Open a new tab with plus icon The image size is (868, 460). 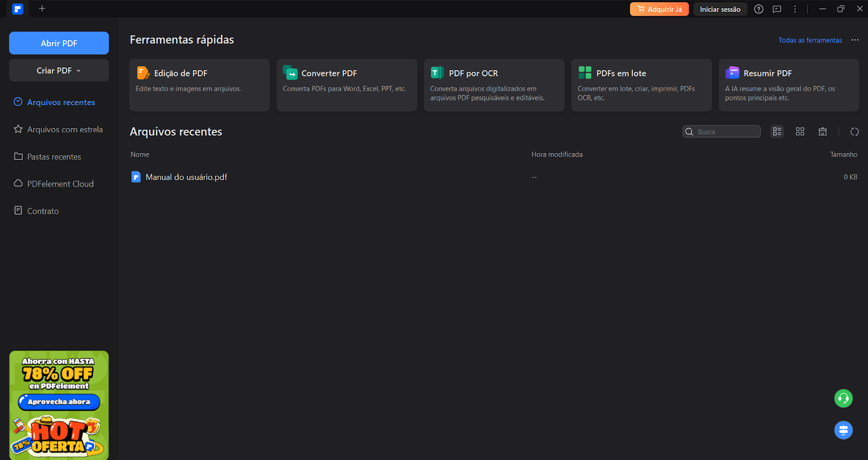tap(42, 9)
